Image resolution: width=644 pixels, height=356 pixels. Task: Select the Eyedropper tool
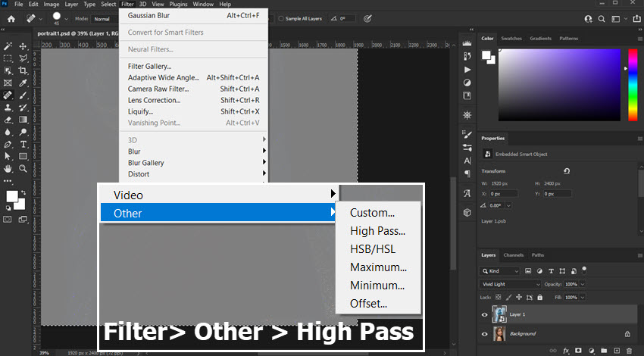pyautogui.click(x=23, y=83)
